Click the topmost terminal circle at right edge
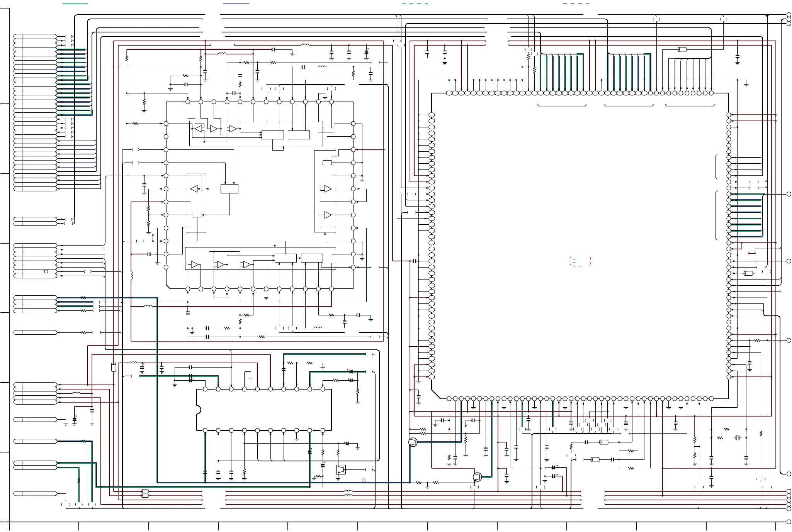 [x=789, y=15]
